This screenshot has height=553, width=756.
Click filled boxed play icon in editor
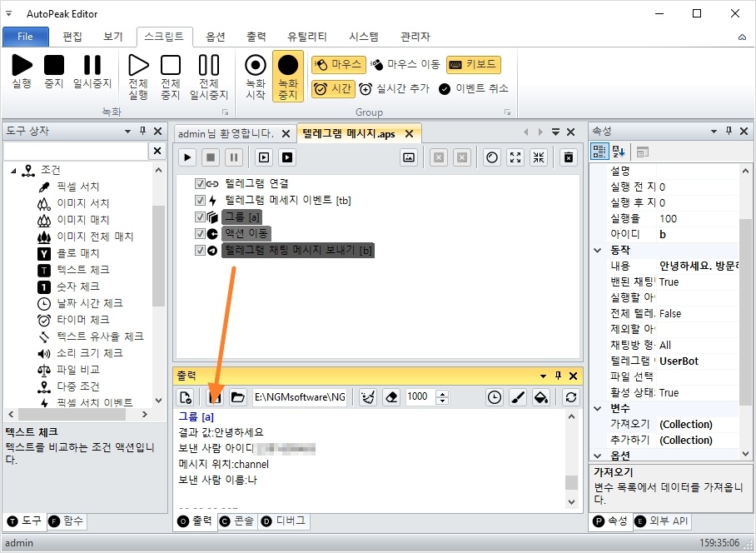[x=287, y=157]
